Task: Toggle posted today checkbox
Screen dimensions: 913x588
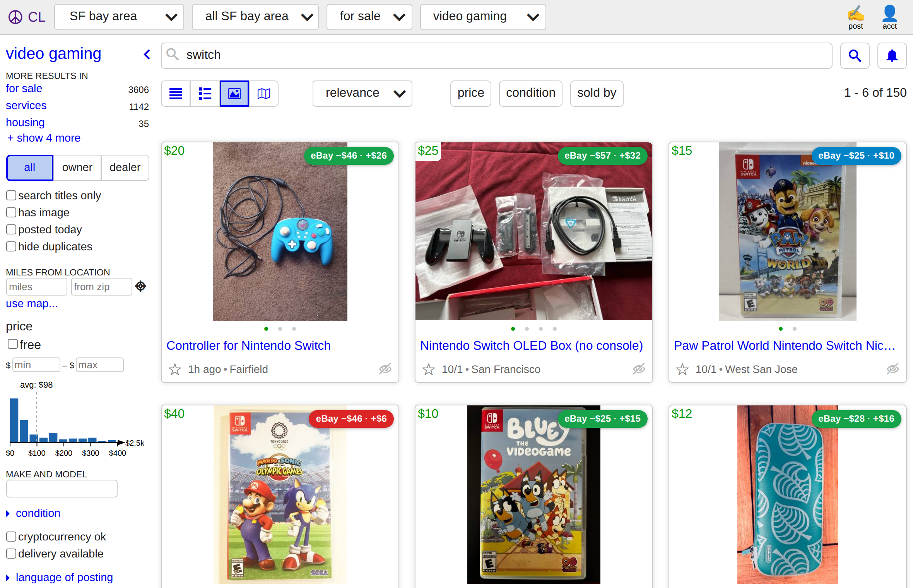Action: point(11,229)
